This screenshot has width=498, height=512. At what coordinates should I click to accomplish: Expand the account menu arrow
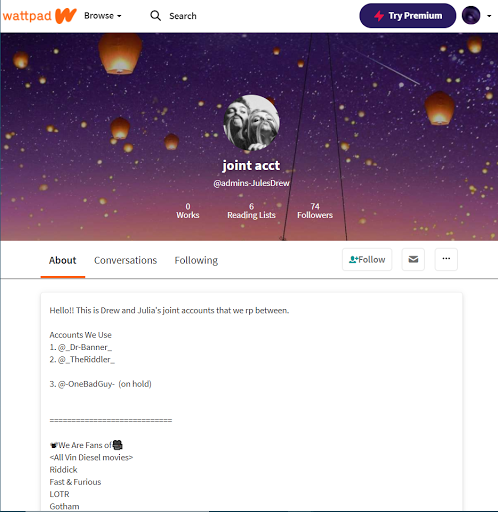[489, 16]
